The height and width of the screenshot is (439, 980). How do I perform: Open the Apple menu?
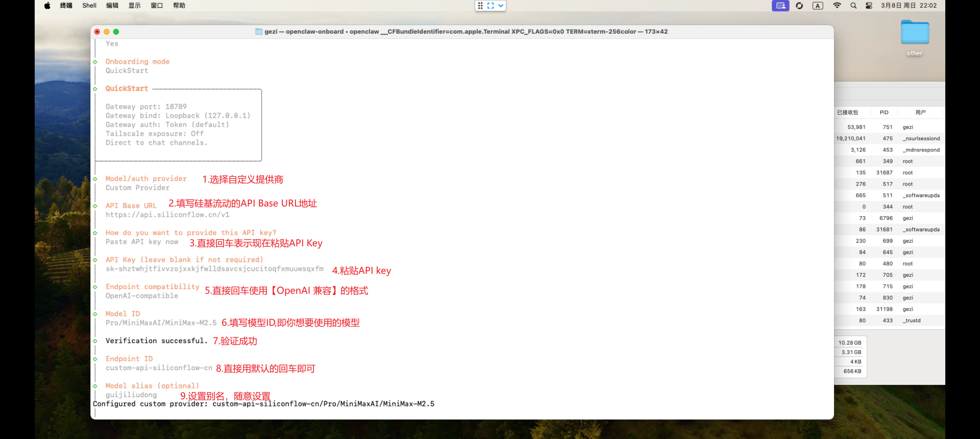[x=47, y=6]
